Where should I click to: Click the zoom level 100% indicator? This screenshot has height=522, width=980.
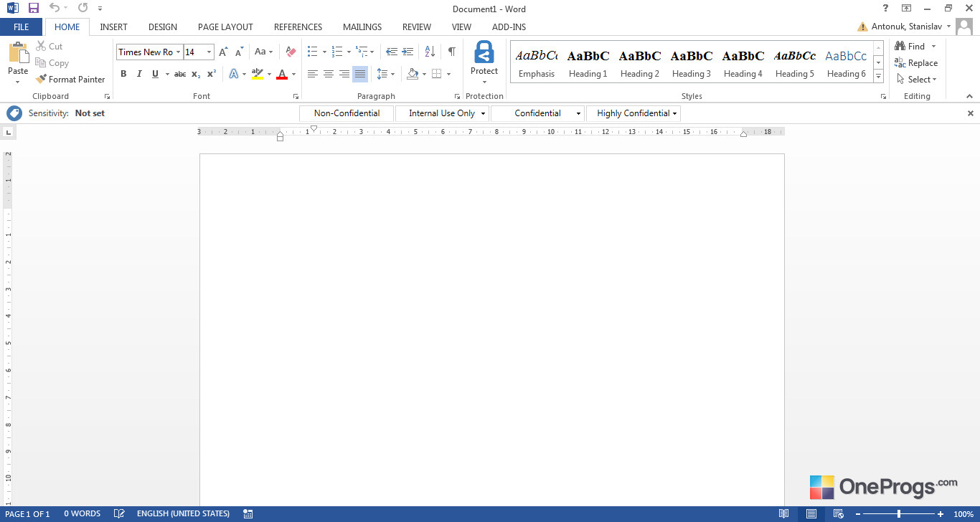[963, 514]
